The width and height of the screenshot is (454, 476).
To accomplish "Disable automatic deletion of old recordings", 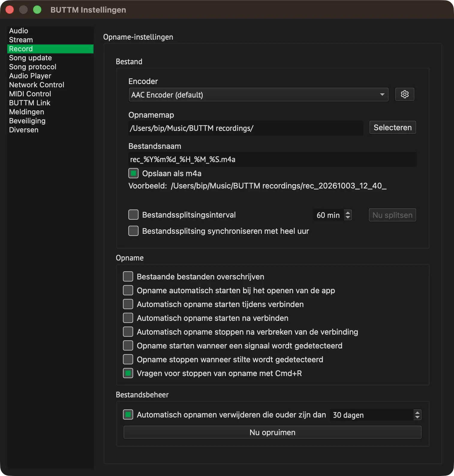I will click(x=128, y=415).
